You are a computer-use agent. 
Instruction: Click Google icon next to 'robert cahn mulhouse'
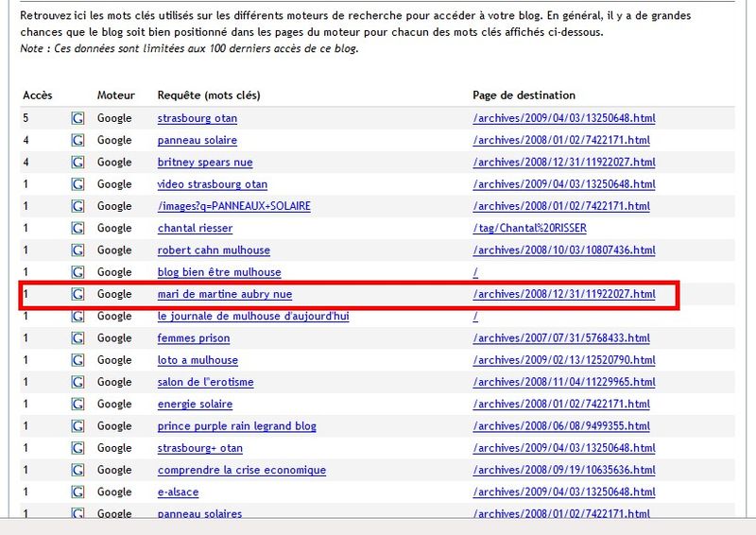(77, 250)
